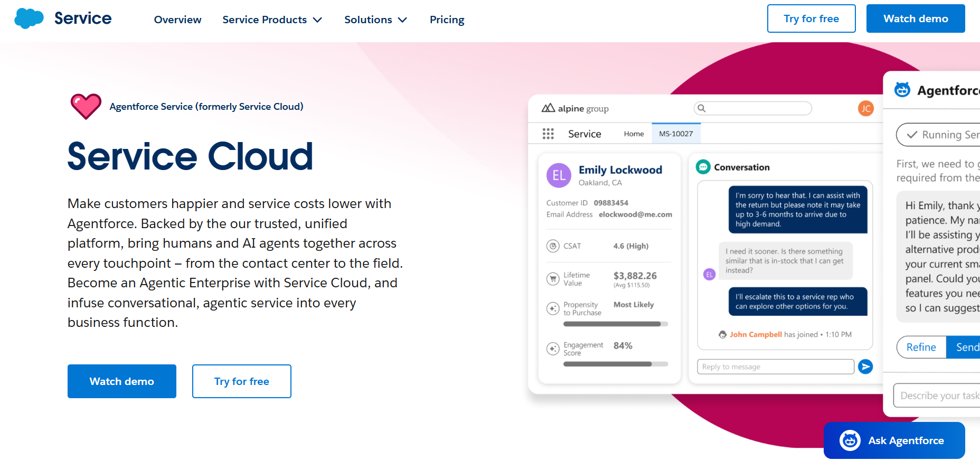Click the CSAT gauge icon

pyautogui.click(x=553, y=246)
